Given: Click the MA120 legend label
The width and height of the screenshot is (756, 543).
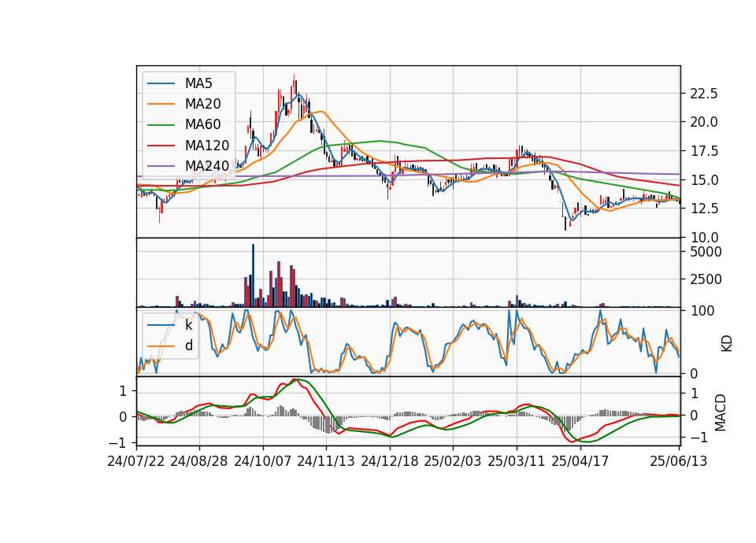Looking at the screenshot, I should (x=207, y=146).
